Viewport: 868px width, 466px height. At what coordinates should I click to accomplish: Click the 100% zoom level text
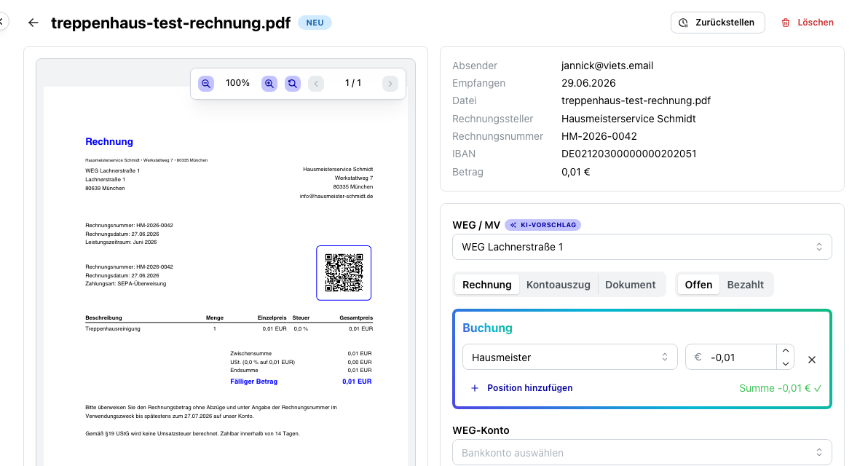tap(237, 83)
